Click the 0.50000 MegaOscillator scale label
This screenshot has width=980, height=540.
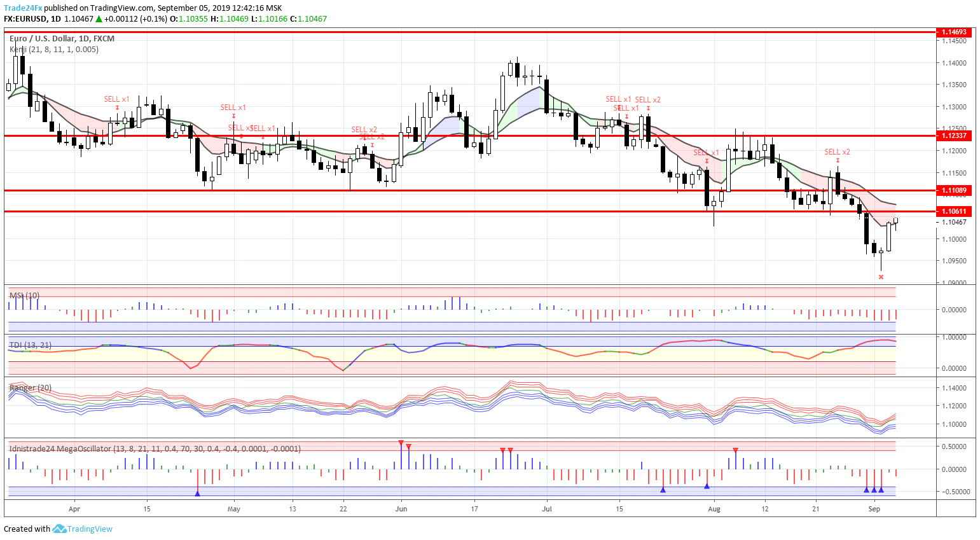click(x=954, y=447)
